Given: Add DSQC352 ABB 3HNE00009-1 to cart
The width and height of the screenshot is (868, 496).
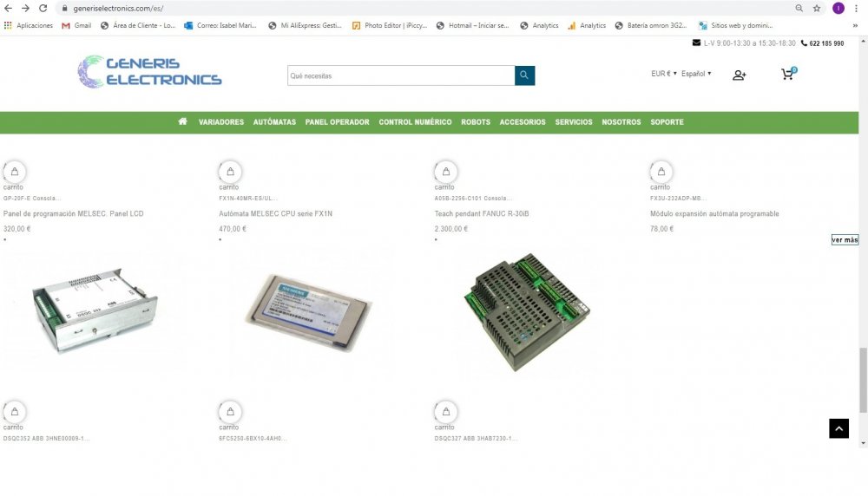Looking at the screenshot, I should (15, 412).
